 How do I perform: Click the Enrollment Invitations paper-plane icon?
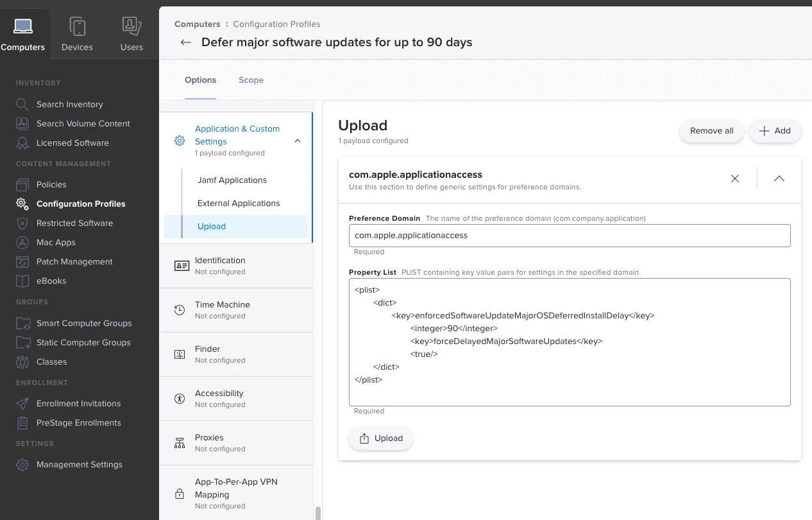coord(22,403)
